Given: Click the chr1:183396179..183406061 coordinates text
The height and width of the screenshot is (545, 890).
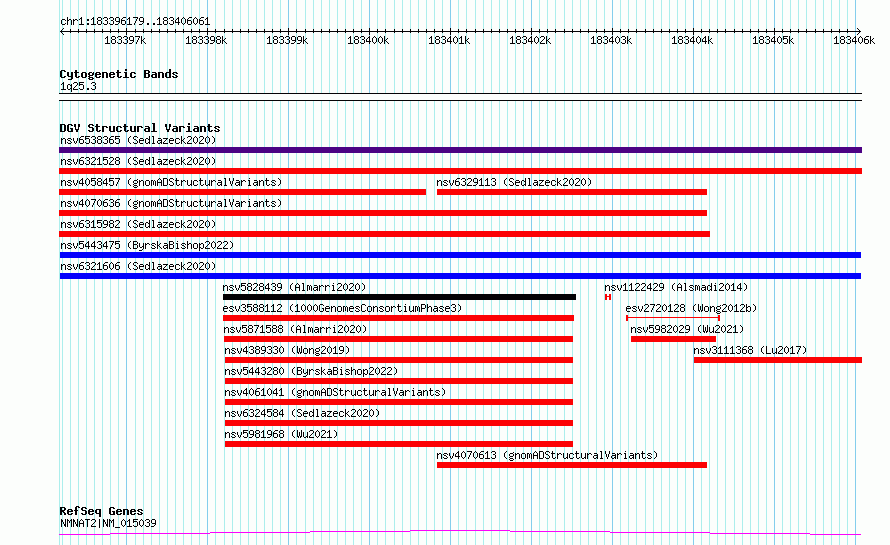Looking at the screenshot, I should pos(135,22).
